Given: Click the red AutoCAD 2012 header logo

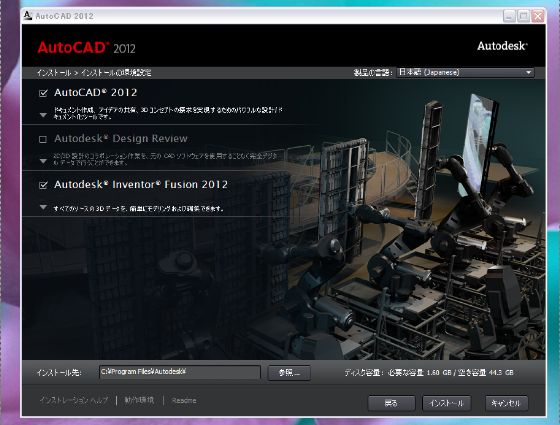Looking at the screenshot, I should click(86, 48).
